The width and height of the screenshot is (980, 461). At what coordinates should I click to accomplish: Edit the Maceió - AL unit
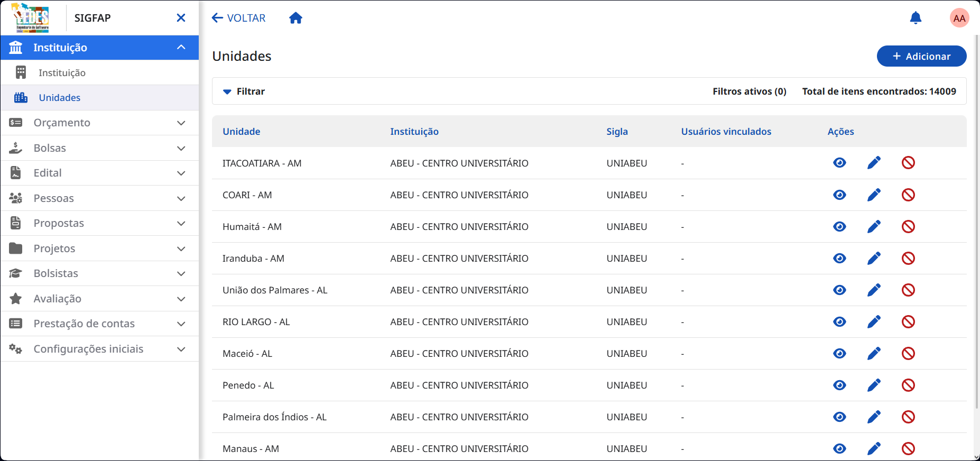click(874, 353)
